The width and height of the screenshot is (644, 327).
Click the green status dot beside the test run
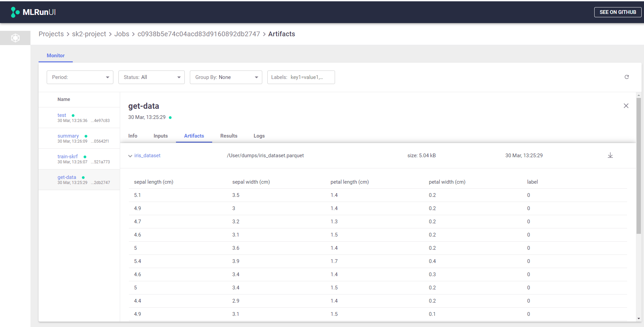pyautogui.click(x=72, y=115)
